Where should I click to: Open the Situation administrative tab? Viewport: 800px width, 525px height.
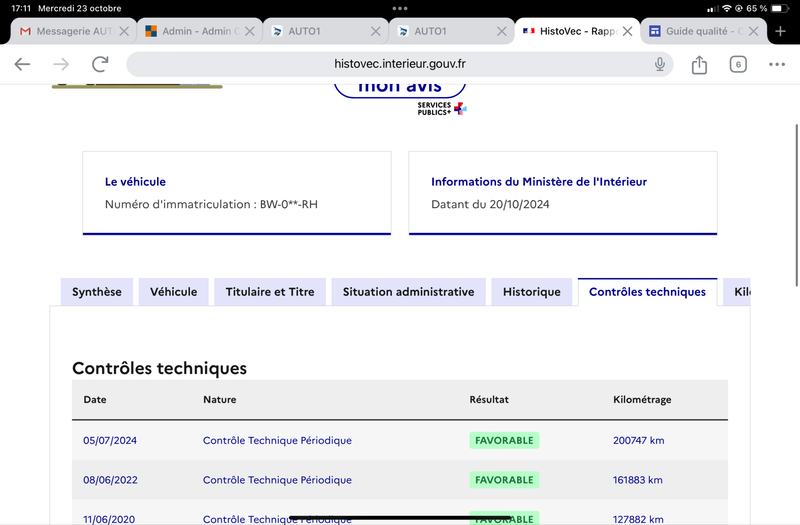[x=408, y=292]
